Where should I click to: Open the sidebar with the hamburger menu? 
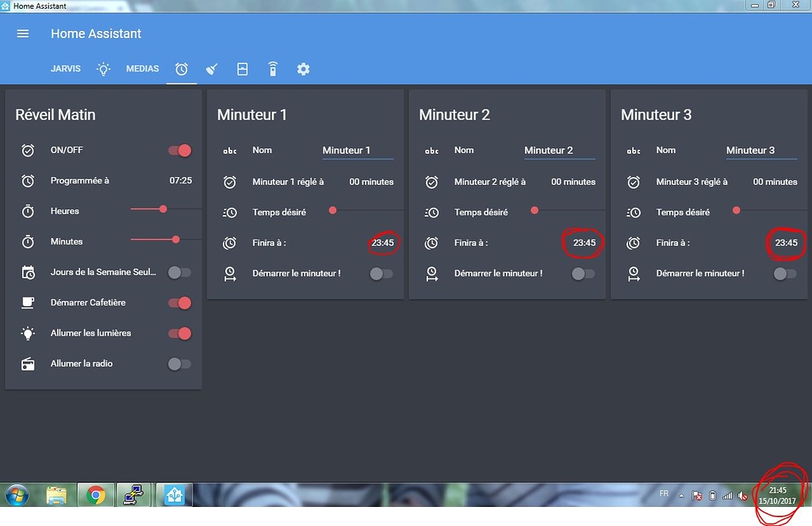point(22,33)
